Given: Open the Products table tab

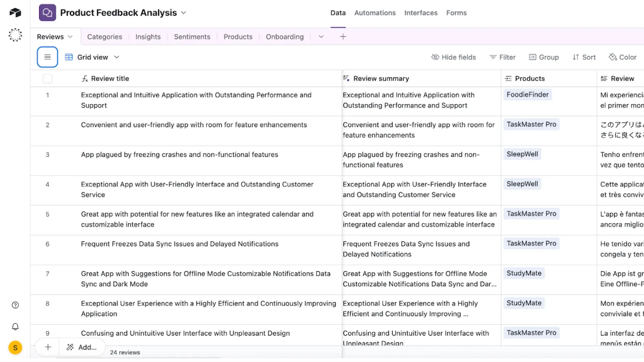Looking at the screenshot, I should point(238,37).
